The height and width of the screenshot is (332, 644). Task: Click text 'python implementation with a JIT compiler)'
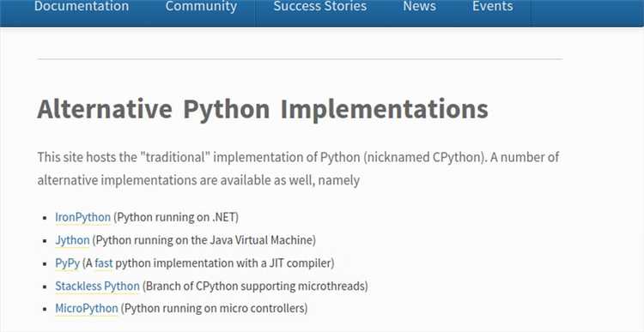click(x=225, y=263)
